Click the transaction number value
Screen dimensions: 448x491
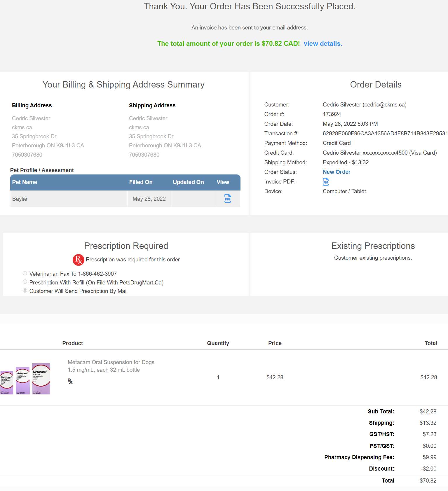coord(385,134)
